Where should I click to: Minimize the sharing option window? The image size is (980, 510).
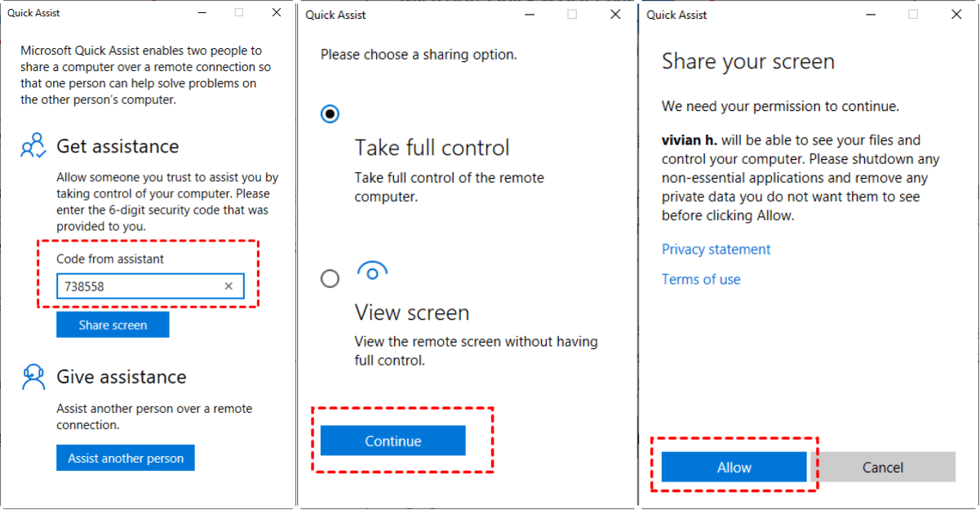coord(534,14)
